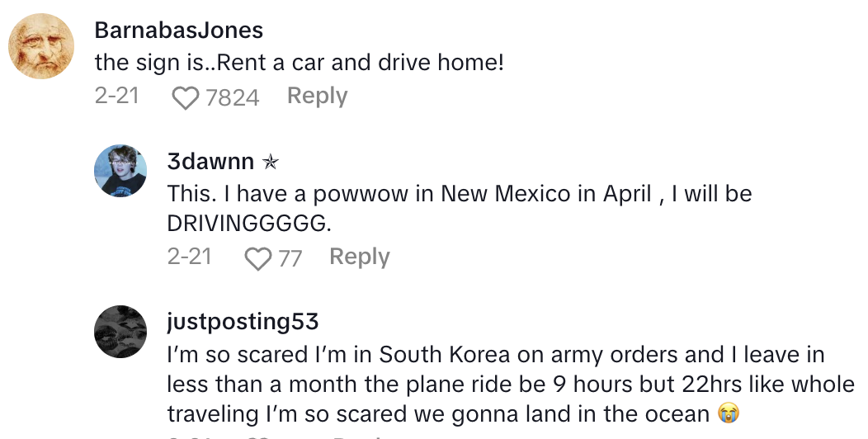Tap the heart icon on 3dawnn's reply
This screenshot has width=868, height=439.
258,258
